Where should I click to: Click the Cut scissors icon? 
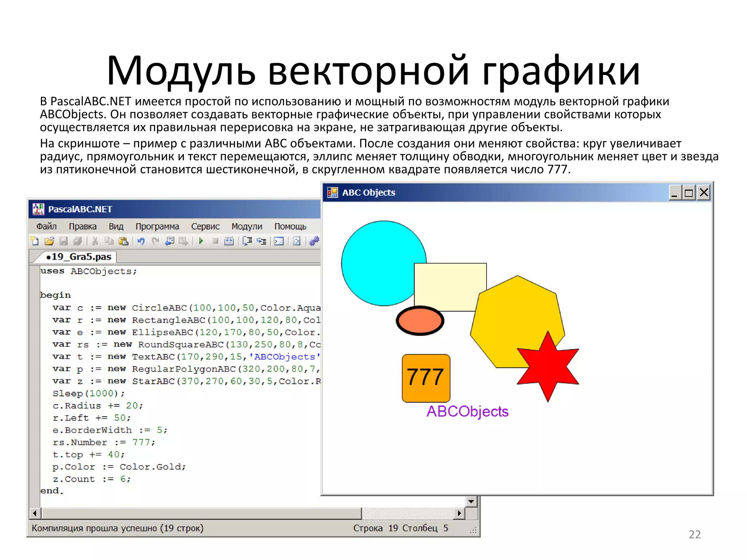[x=95, y=241]
